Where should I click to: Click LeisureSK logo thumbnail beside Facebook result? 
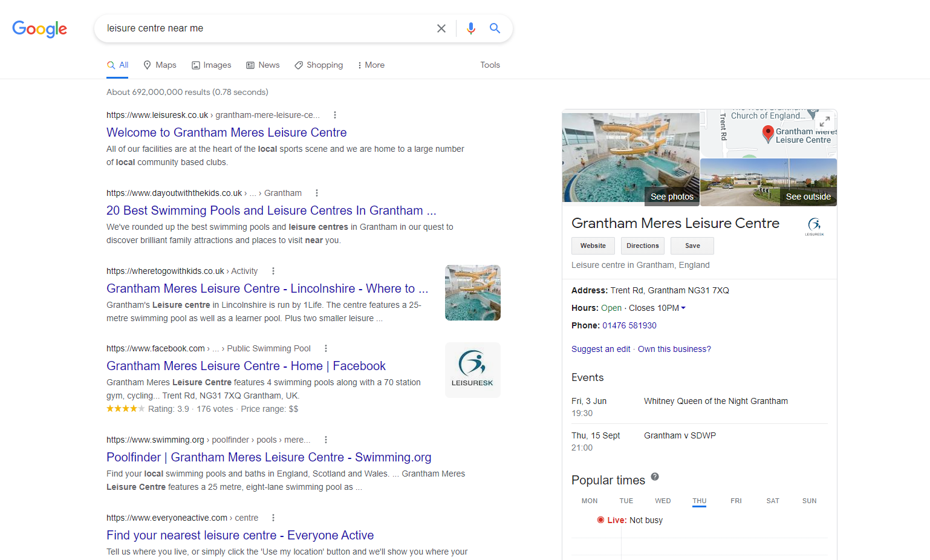click(x=473, y=370)
